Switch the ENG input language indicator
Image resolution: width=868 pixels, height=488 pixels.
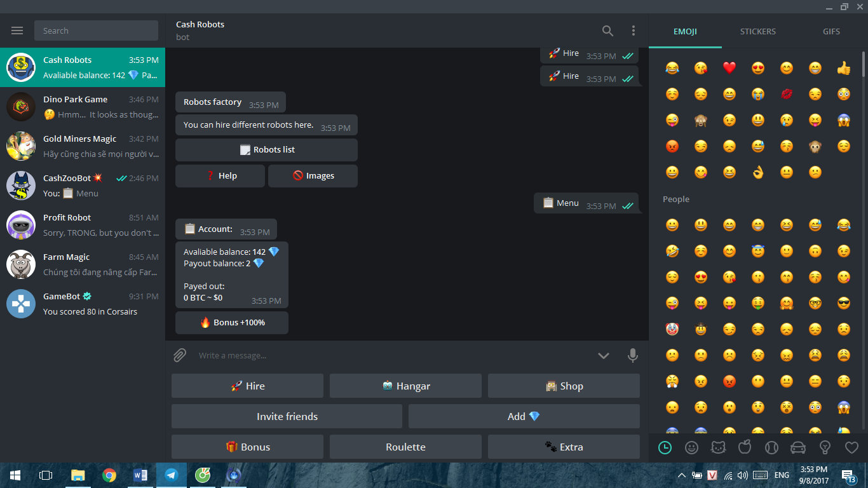tap(782, 475)
